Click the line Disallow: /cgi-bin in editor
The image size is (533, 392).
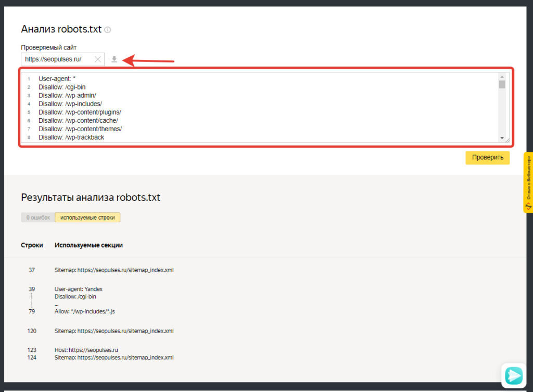tap(62, 87)
